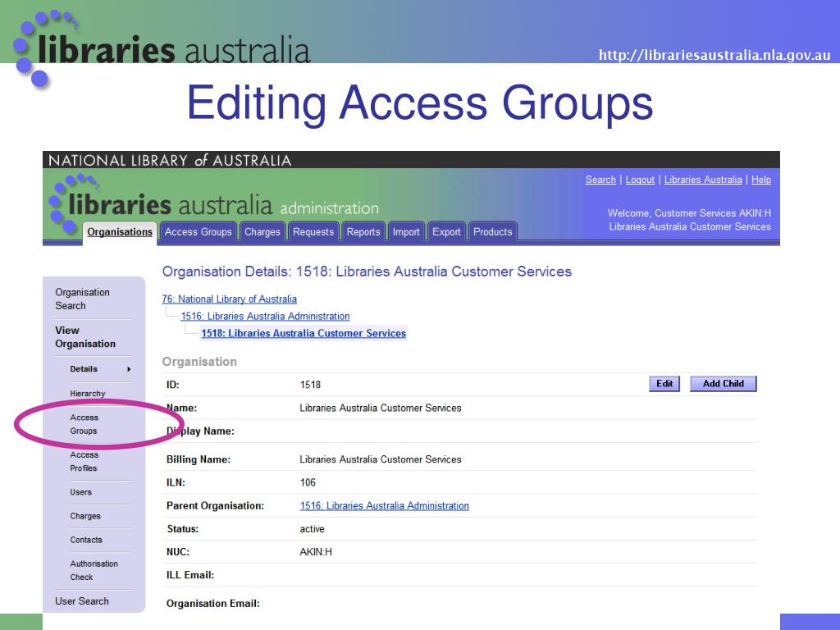Click the Organisation Details page heading
Viewport: 840px width, 630px height.
[367, 272]
